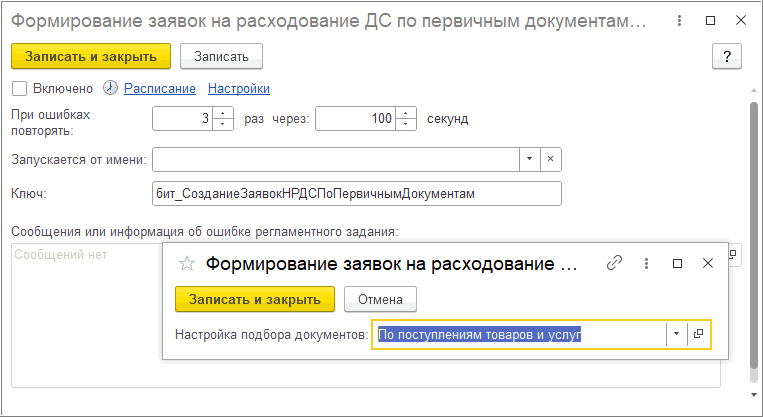This screenshot has width=763, height=417.
Task: Decrease the seconds interval spinner
Action: point(406,124)
